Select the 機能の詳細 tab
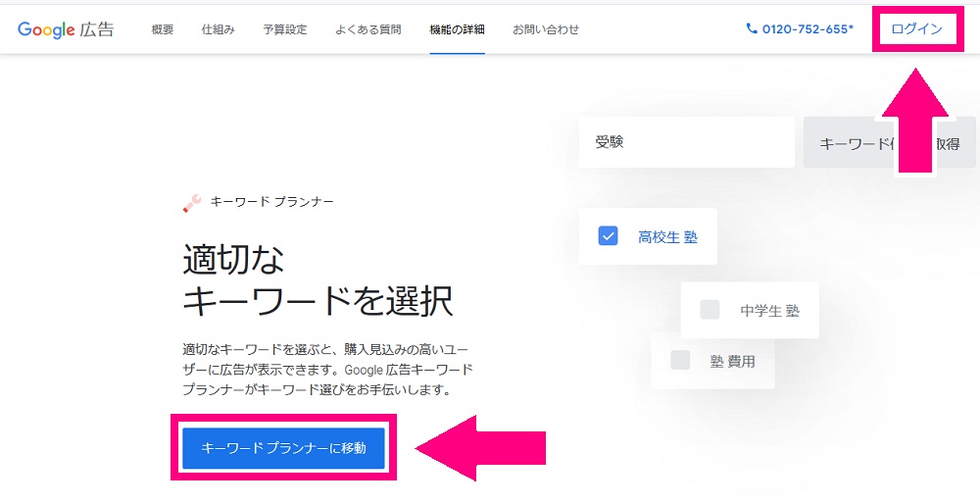This screenshot has height=504, width=980. [x=457, y=29]
